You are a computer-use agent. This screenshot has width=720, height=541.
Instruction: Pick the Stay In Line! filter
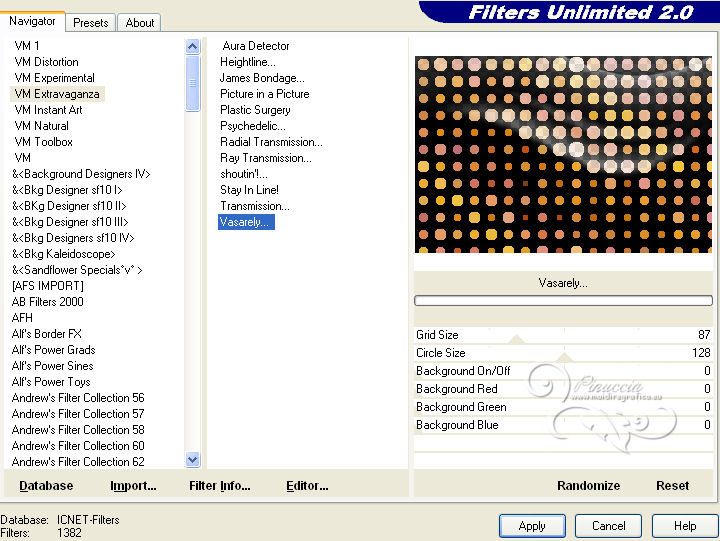249,190
